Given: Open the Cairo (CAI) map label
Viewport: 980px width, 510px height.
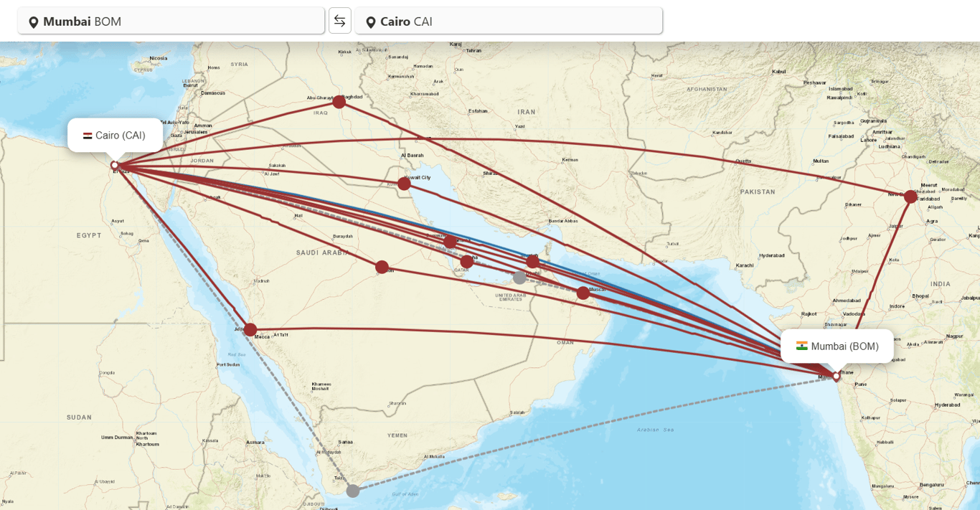Looking at the screenshot, I should 115,135.
